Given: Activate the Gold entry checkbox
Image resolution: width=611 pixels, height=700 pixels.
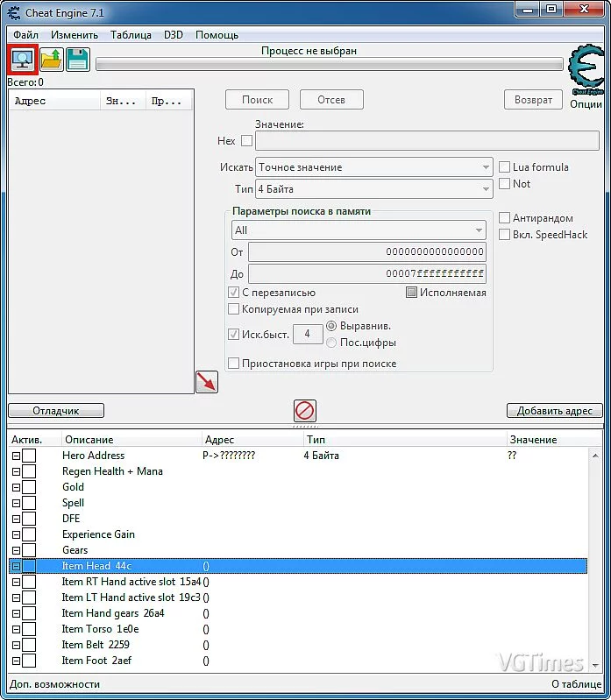Looking at the screenshot, I should tap(29, 487).
